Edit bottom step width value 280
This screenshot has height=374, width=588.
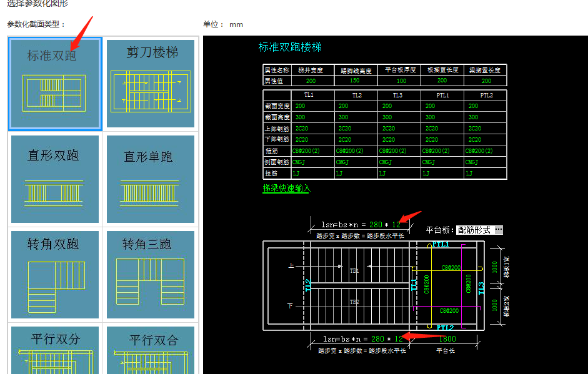pyautogui.click(x=377, y=339)
